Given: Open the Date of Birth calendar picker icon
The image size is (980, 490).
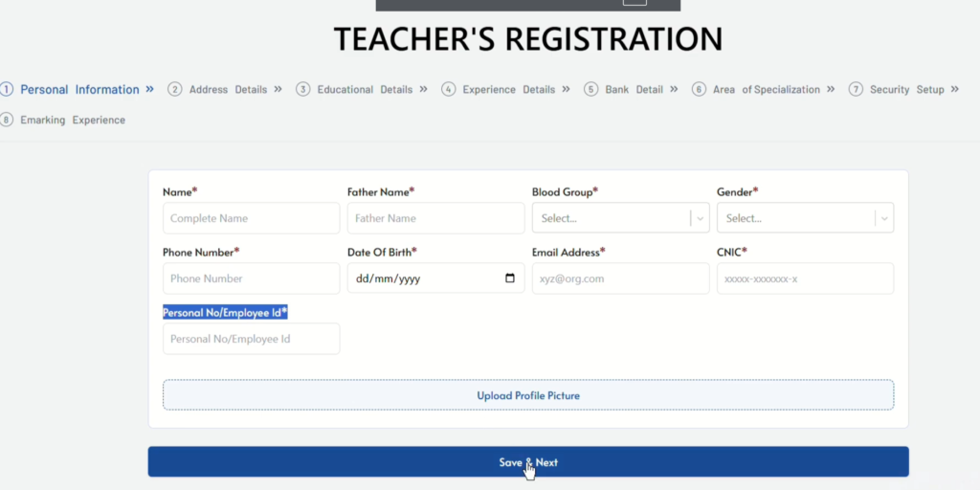Looking at the screenshot, I should coord(510,278).
